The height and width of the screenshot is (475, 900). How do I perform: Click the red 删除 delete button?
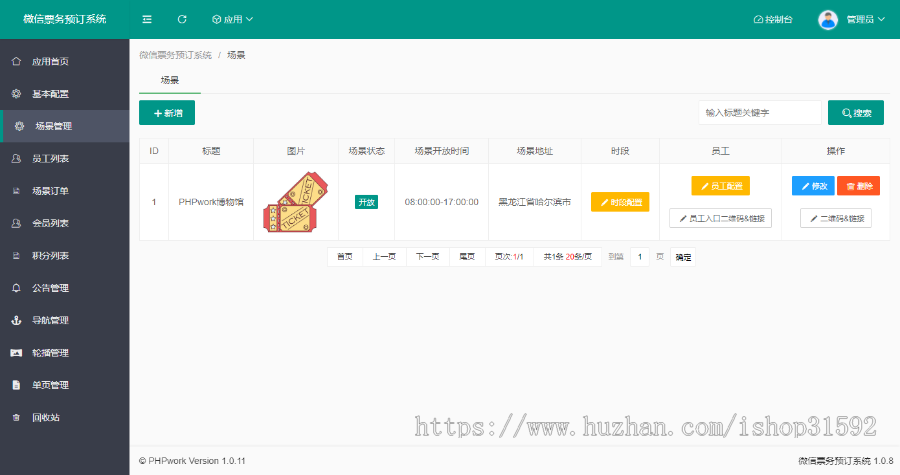coord(859,186)
